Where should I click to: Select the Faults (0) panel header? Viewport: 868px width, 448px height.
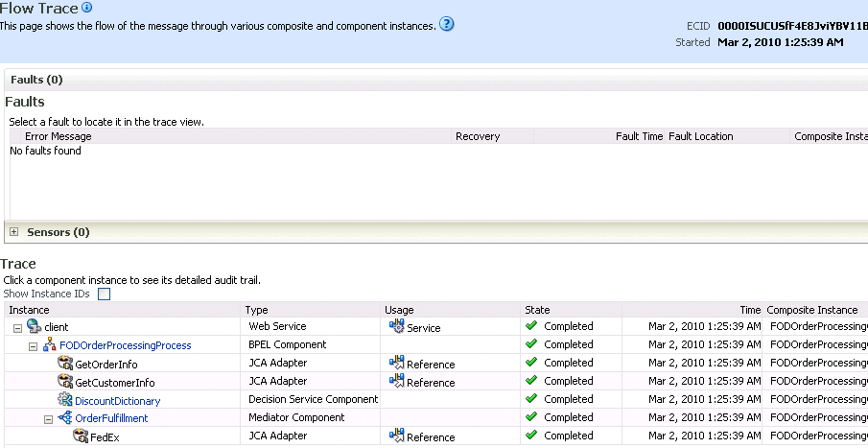click(x=36, y=80)
